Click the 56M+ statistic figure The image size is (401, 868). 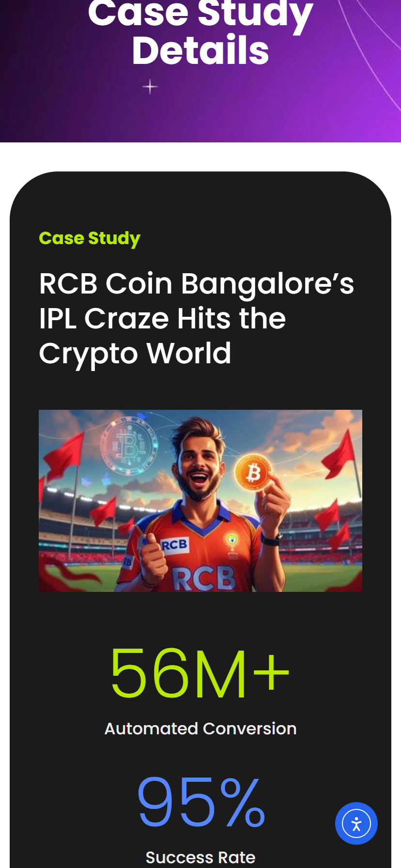(x=200, y=674)
